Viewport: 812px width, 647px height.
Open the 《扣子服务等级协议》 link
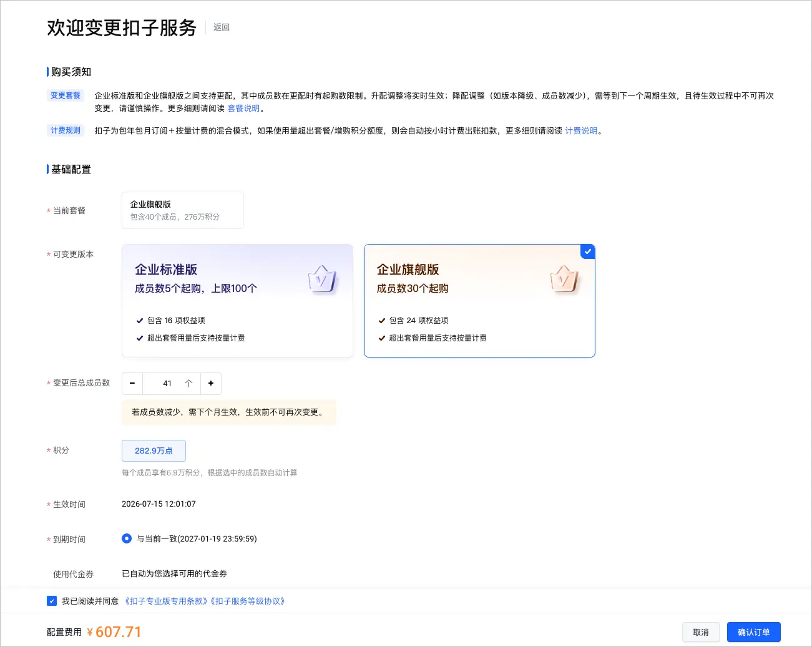248,601
